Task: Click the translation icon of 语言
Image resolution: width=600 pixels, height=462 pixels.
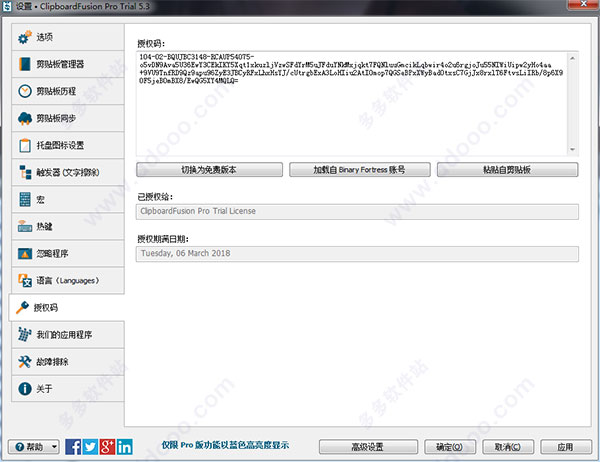Action: [25, 281]
